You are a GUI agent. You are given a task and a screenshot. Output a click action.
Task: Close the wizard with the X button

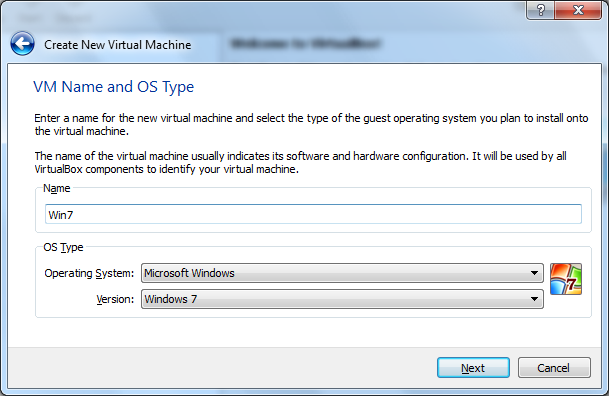578,10
